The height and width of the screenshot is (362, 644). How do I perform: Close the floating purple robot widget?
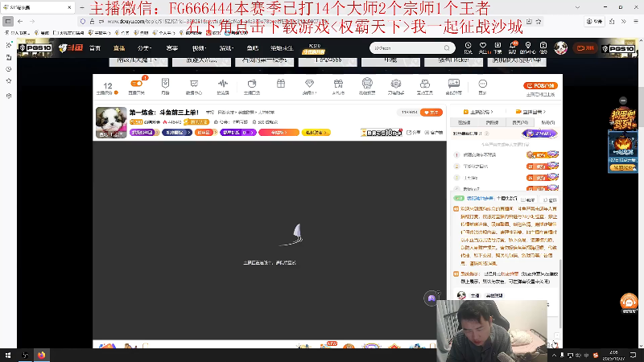point(438,293)
